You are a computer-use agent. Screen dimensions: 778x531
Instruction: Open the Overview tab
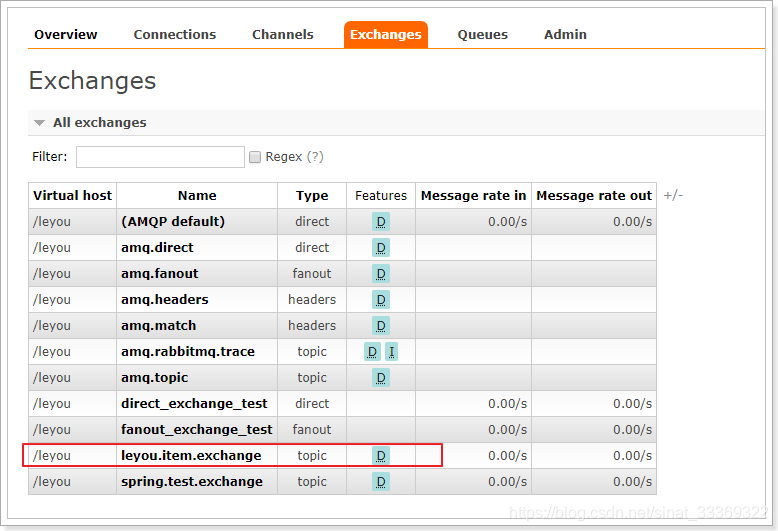(x=65, y=35)
